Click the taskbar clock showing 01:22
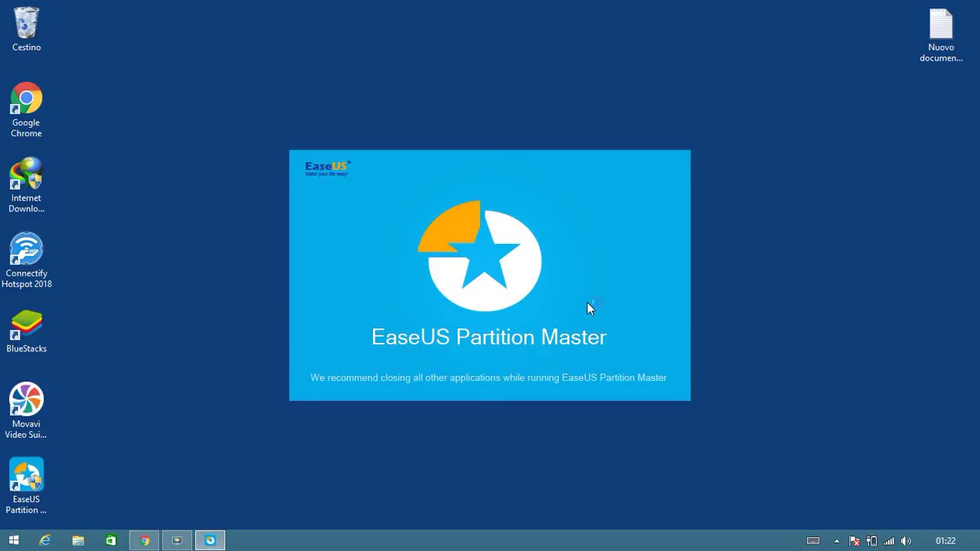 click(x=946, y=541)
